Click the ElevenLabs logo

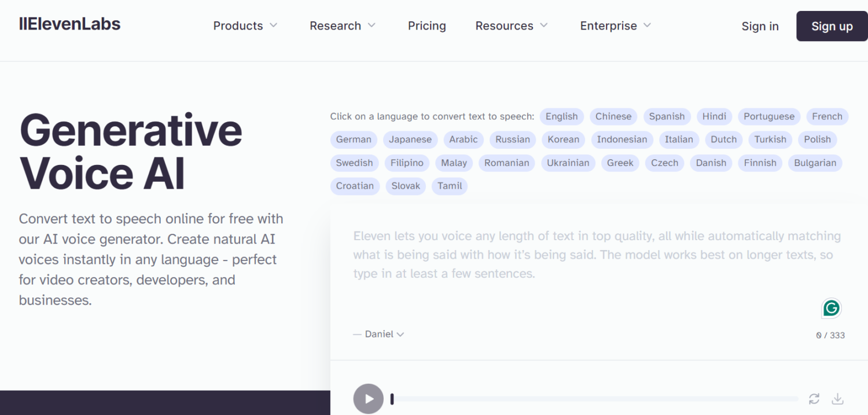click(x=69, y=24)
